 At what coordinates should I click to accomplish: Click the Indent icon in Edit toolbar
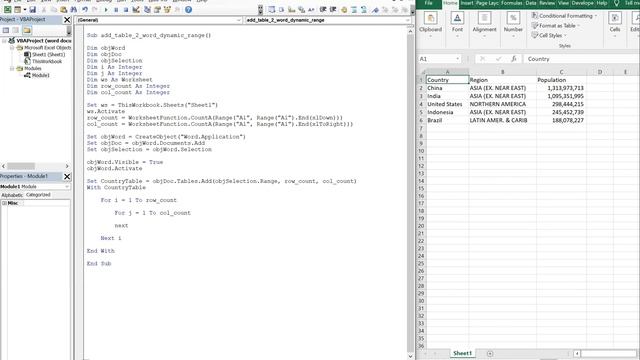pyautogui.click(x=323, y=9)
